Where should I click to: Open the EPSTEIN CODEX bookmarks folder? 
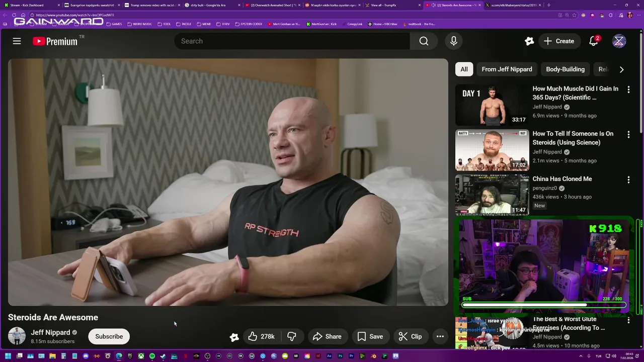click(249, 24)
